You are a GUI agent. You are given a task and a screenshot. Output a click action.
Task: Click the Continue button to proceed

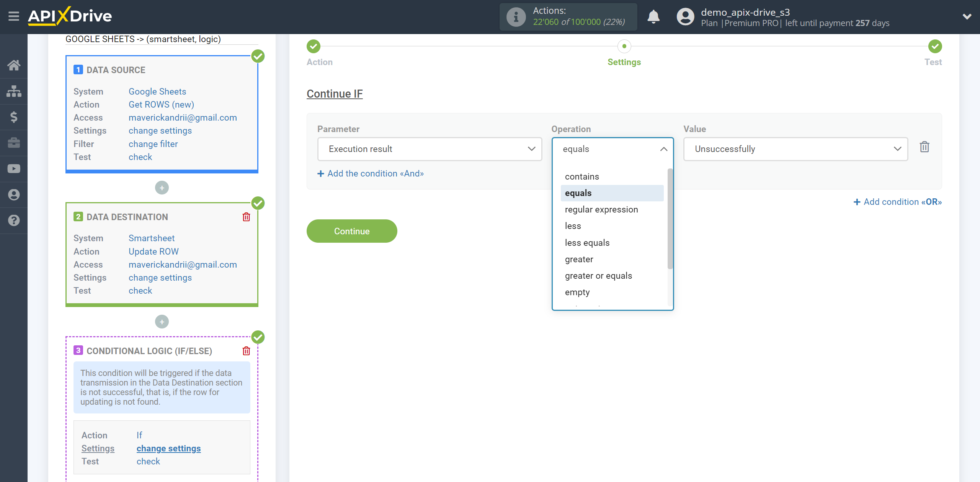(x=351, y=231)
